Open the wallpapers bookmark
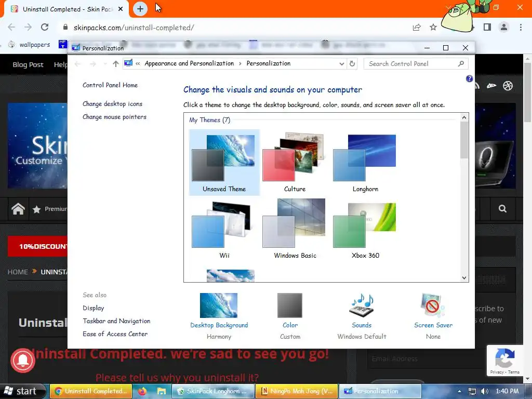 pyautogui.click(x=29, y=45)
